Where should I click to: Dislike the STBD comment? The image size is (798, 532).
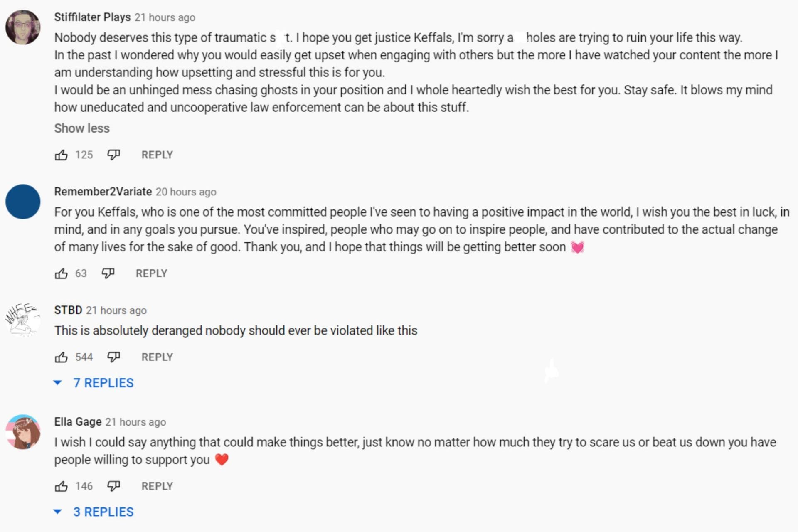(113, 357)
